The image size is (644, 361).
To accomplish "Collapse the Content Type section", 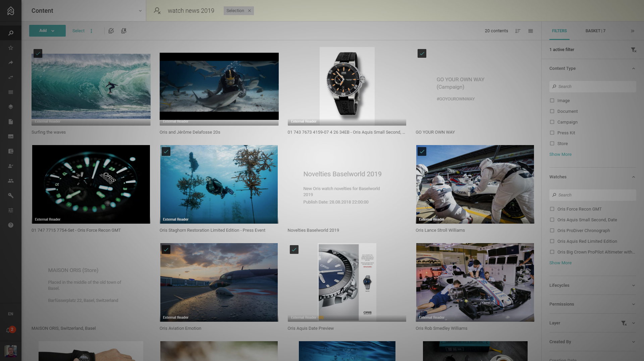I will click(x=633, y=69).
